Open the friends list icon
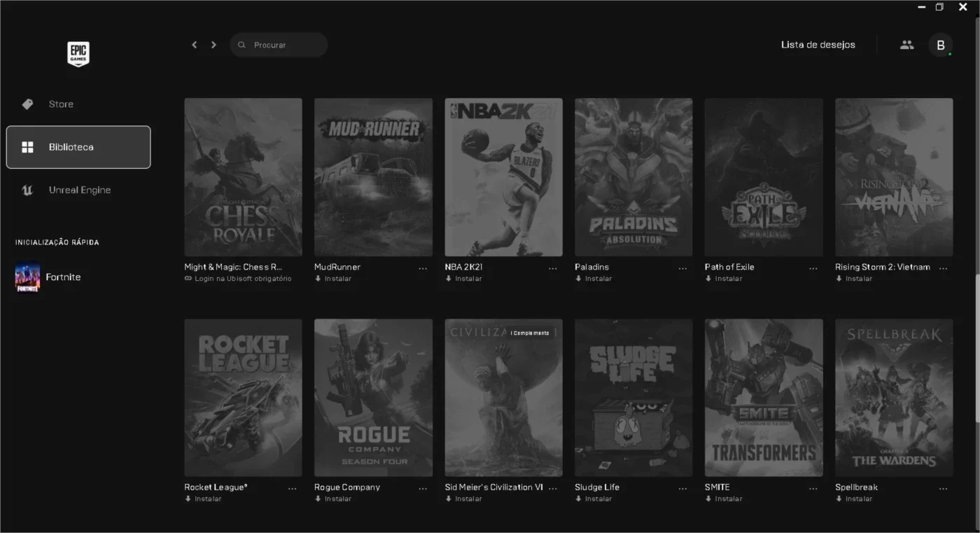This screenshot has height=533, width=980. (x=906, y=45)
